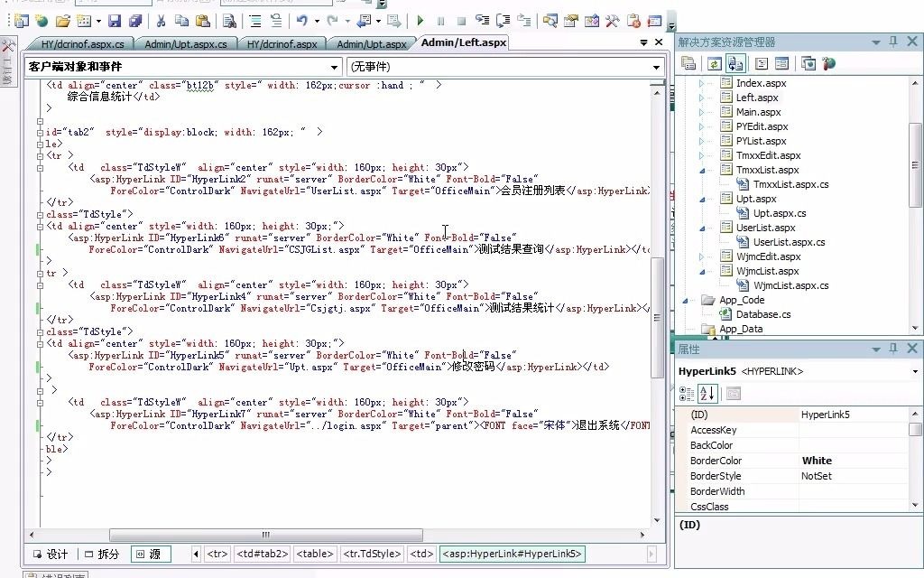924x578 pixels.
Task: Open the (无事件) events dropdown
Action: click(657, 65)
